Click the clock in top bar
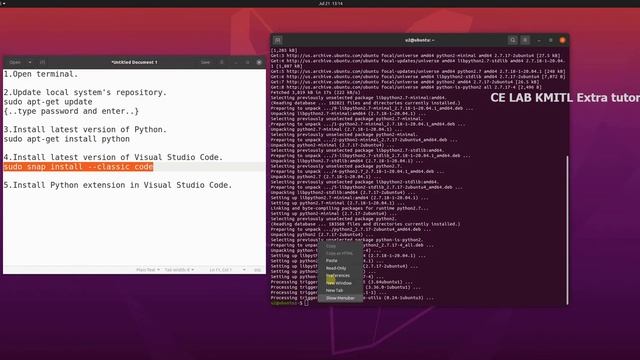The width and height of the screenshot is (640, 360). (331, 3)
